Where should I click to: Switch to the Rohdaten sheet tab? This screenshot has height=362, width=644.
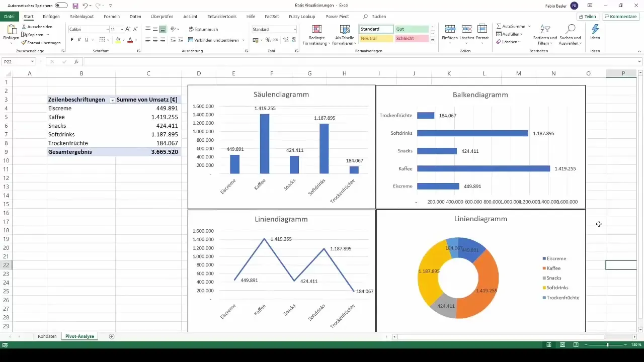47,336
